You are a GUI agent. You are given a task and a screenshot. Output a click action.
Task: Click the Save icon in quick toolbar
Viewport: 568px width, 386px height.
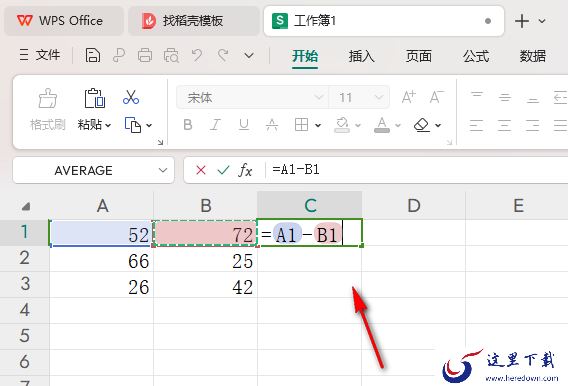click(93, 56)
